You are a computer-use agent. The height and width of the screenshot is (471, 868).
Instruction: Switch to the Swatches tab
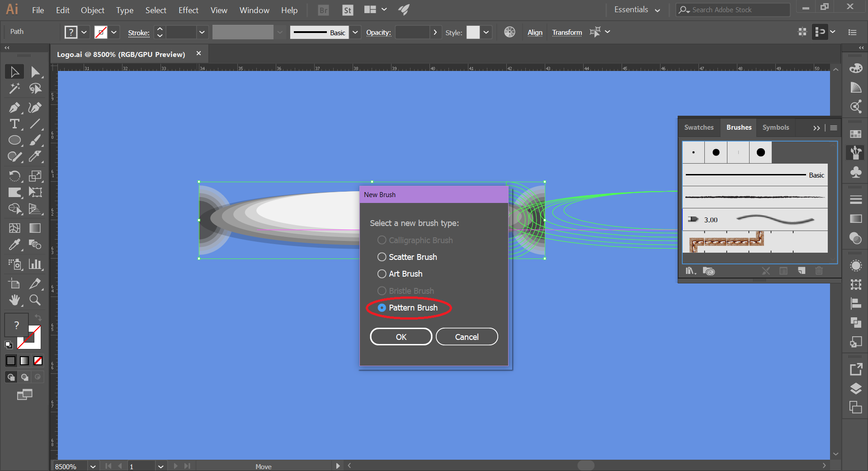pyautogui.click(x=699, y=127)
